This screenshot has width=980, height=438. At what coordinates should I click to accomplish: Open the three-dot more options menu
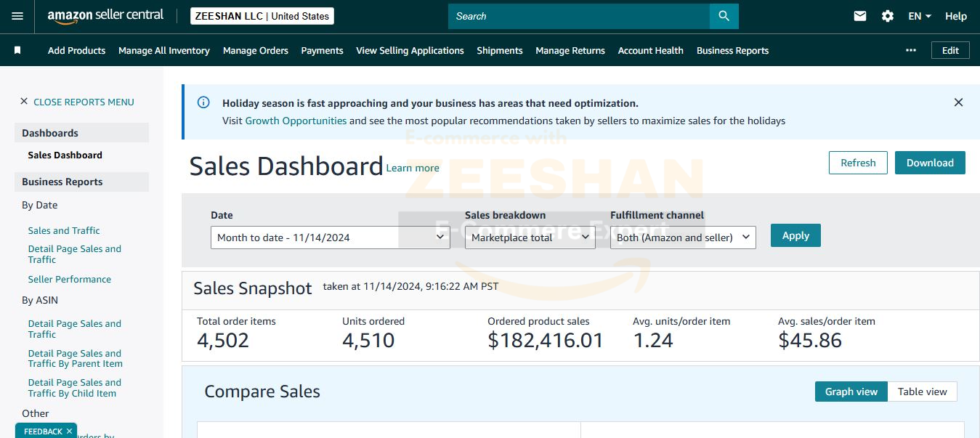(x=911, y=50)
